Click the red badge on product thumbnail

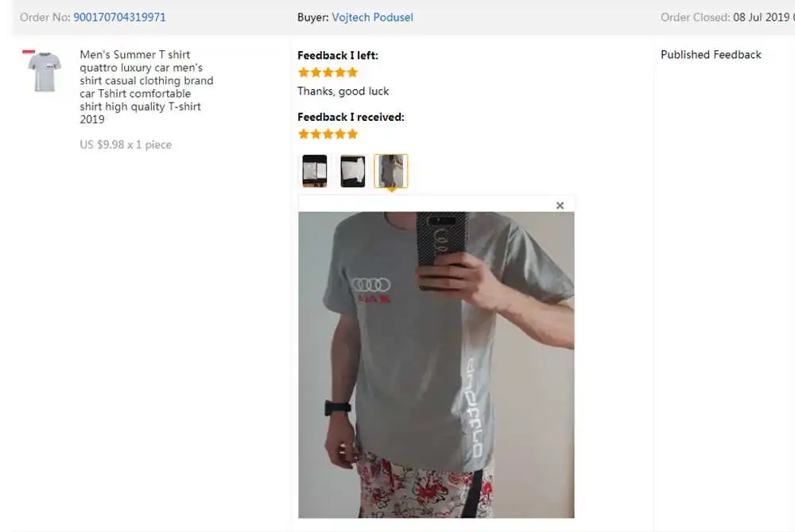(x=29, y=52)
